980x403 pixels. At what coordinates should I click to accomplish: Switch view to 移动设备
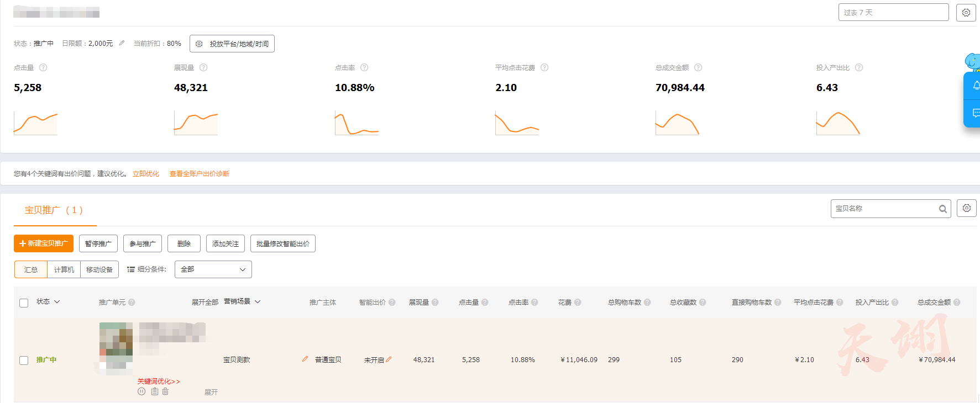pyautogui.click(x=99, y=269)
